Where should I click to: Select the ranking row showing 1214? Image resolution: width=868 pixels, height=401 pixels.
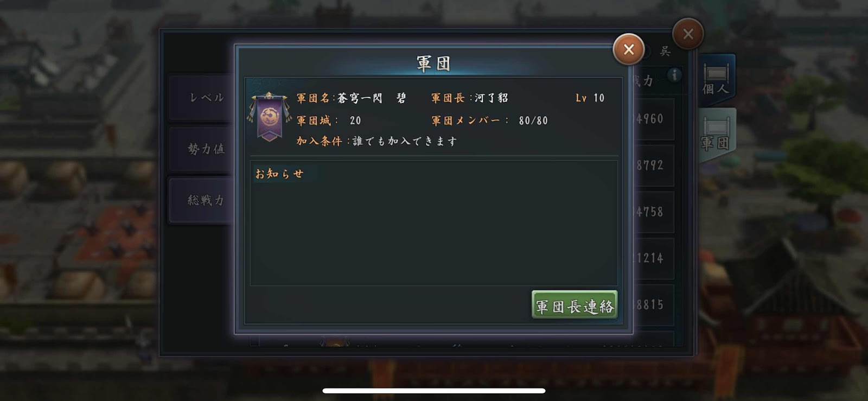654,258
